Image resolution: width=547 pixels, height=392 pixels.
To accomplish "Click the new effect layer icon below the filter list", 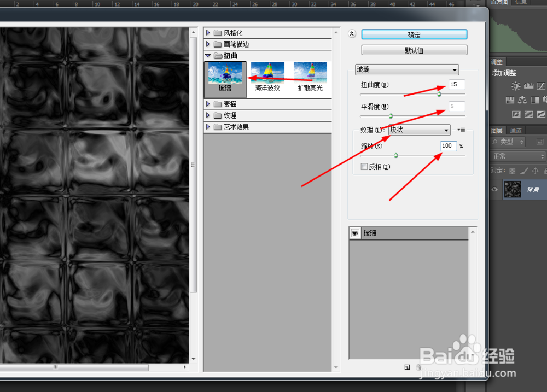I will 406,367.
